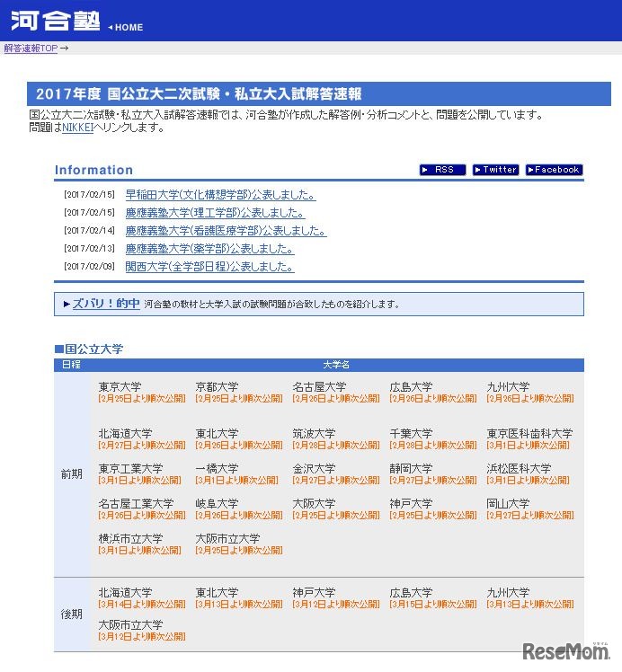622x672 pixels.
Task: Click the Information section heading
Action: click(x=93, y=170)
